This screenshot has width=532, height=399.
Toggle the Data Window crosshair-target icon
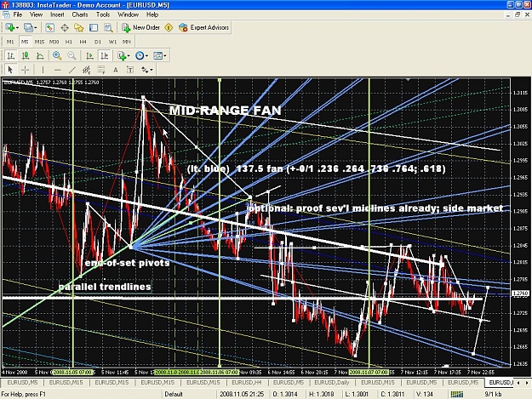(65, 27)
